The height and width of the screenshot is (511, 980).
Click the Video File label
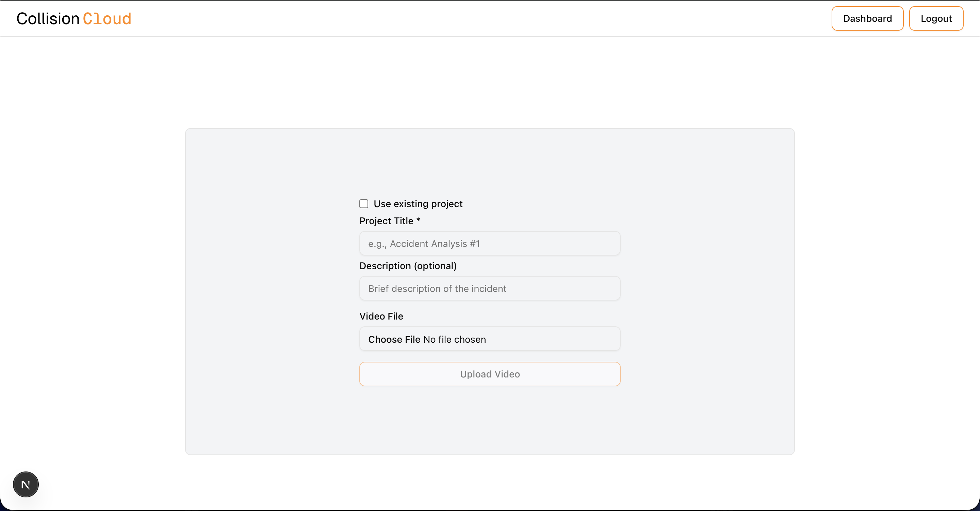[x=381, y=316]
